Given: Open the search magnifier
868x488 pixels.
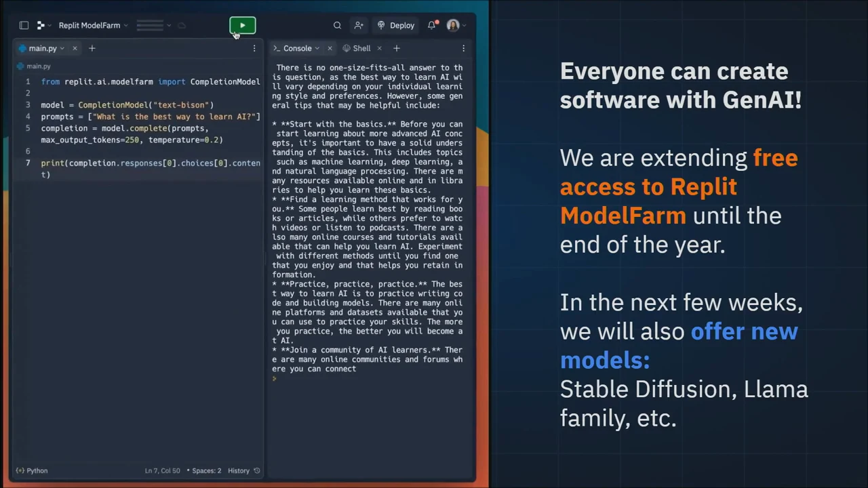Looking at the screenshot, I should click(x=337, y=25).
